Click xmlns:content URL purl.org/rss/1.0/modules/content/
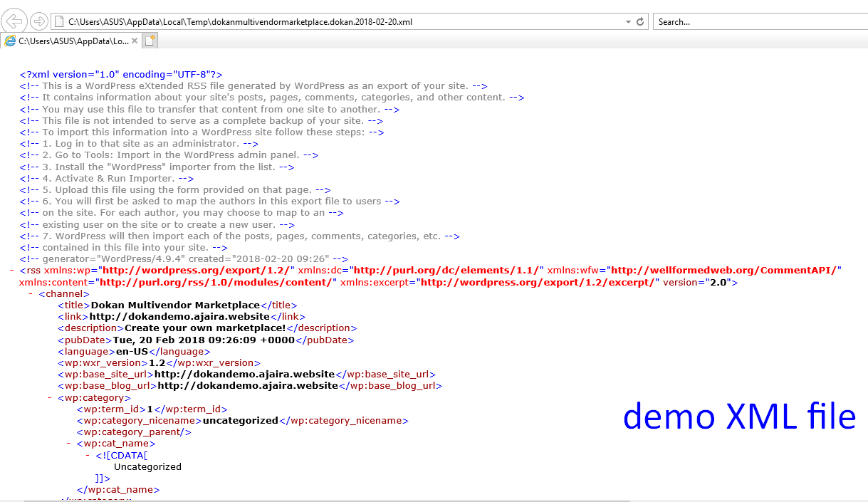This screenshot has width=868, height=502. pos(216,282)
